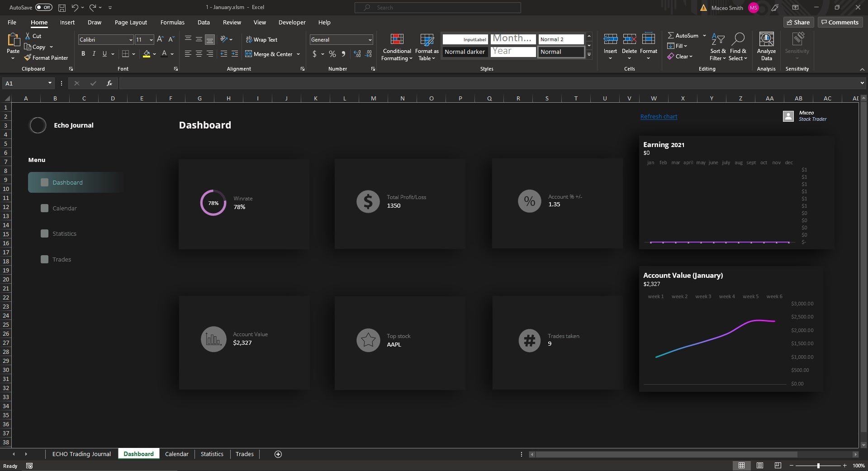Image resolution: width=868 pixels, height=471 pixels.
Task: Click the Conditional Formatting icon
Action: (x=397, y=40)
